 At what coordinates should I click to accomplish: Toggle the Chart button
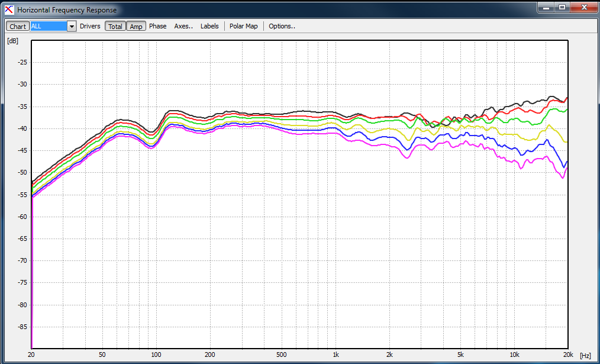tap(18, 26)
